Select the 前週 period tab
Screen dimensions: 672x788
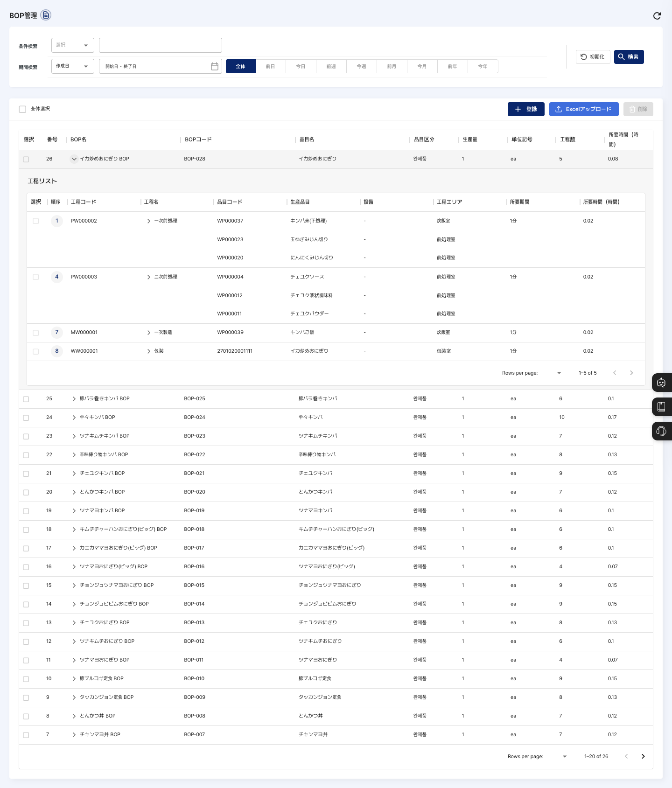pyautogui.click(x=331, y=66)
